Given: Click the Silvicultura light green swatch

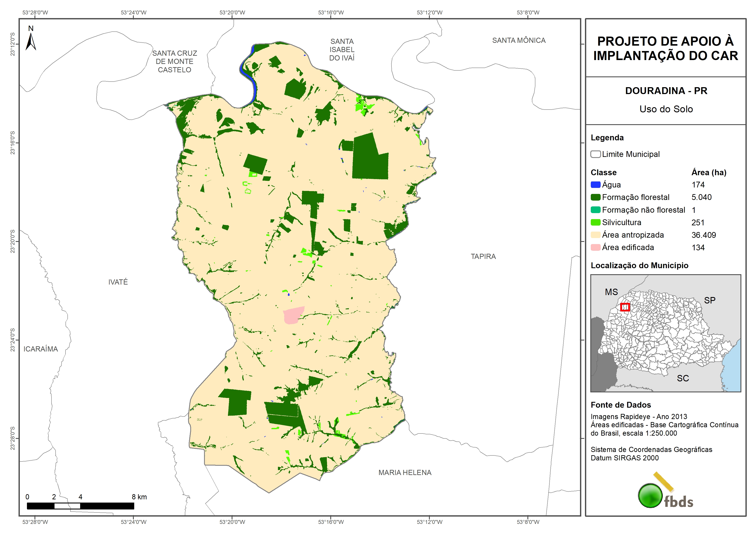Looking at the screenshot, I should pyautogui.click(x=595, y=222).
